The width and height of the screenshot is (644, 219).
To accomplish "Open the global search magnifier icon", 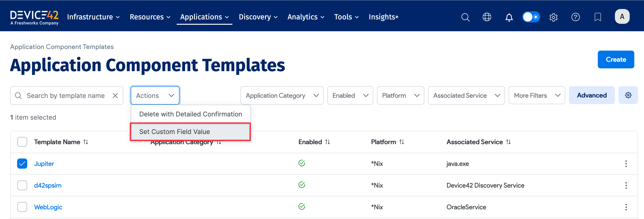I will pyautogui.click(x=465, y=17).
